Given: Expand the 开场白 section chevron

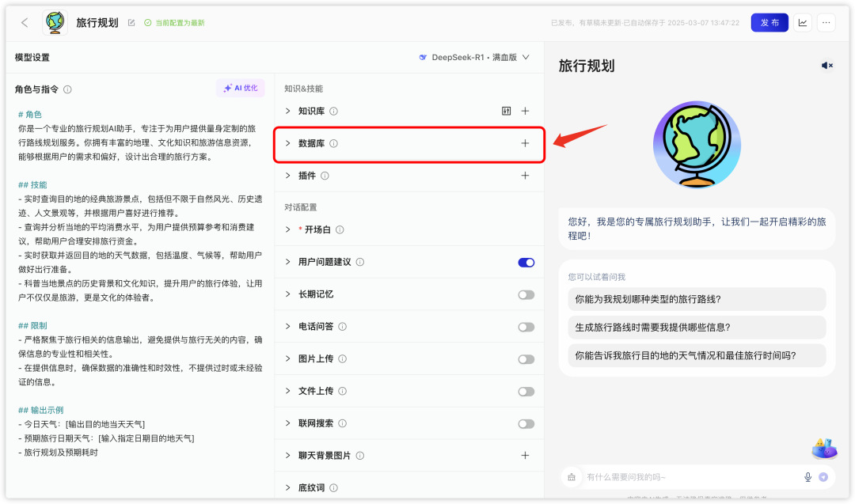Looking at the screenshot, I should coord(288,229).
